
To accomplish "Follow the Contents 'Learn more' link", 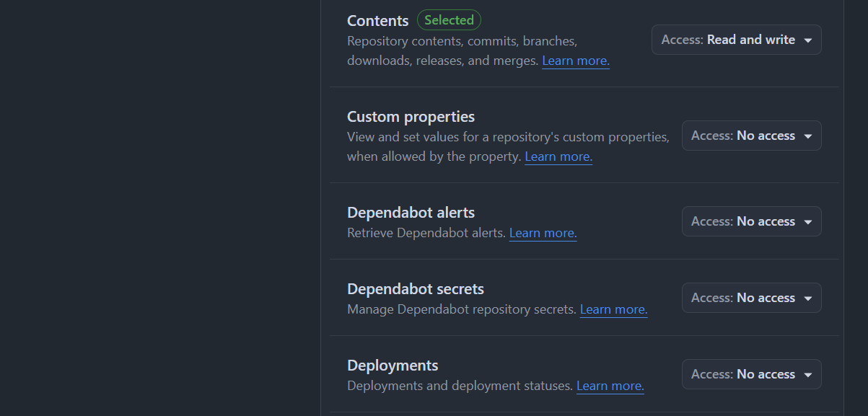I will click(x=576, y=61).
